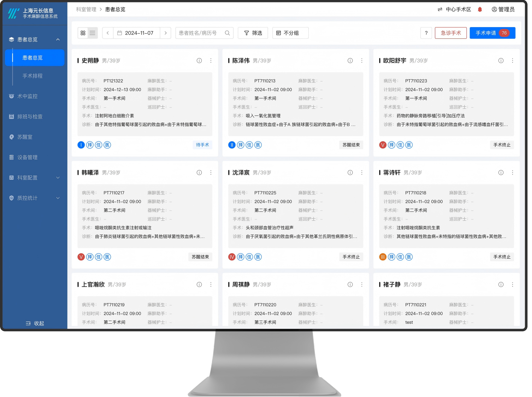Screen dimensions: 532x397
Task: Show info for patient 韩曦泽
Action: click(x=199, y=172)
